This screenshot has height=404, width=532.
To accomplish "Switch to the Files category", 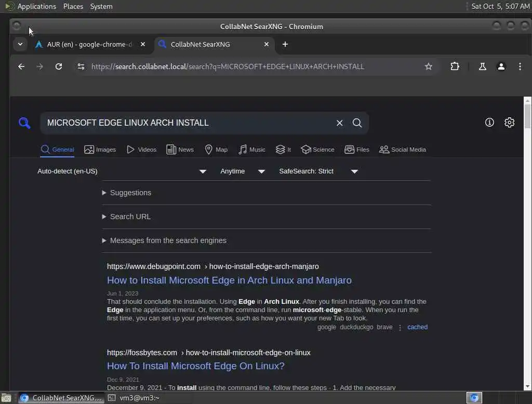I will pyautogui.click(x=357, y=150).
